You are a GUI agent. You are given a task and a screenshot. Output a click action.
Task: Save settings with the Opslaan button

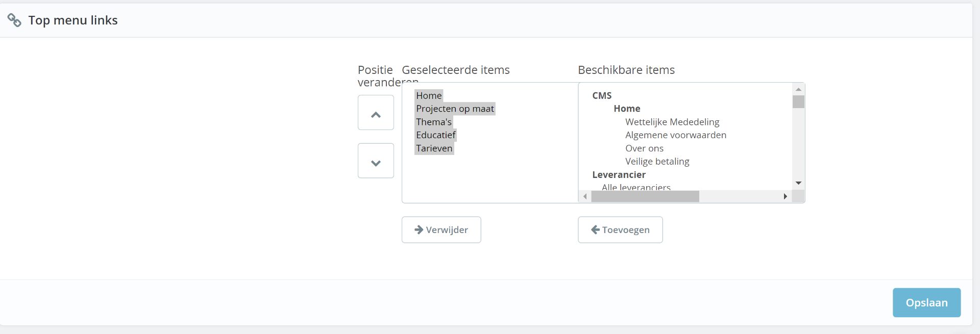[x=926, y=303]
